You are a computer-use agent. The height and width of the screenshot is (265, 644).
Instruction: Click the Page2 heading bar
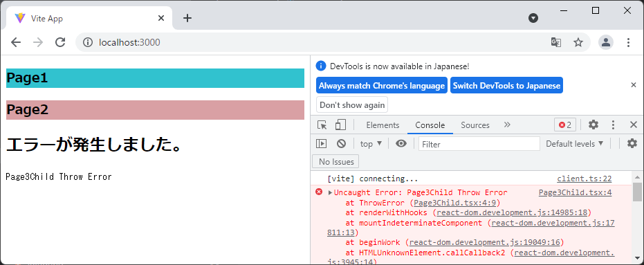(x=155, y=110)
